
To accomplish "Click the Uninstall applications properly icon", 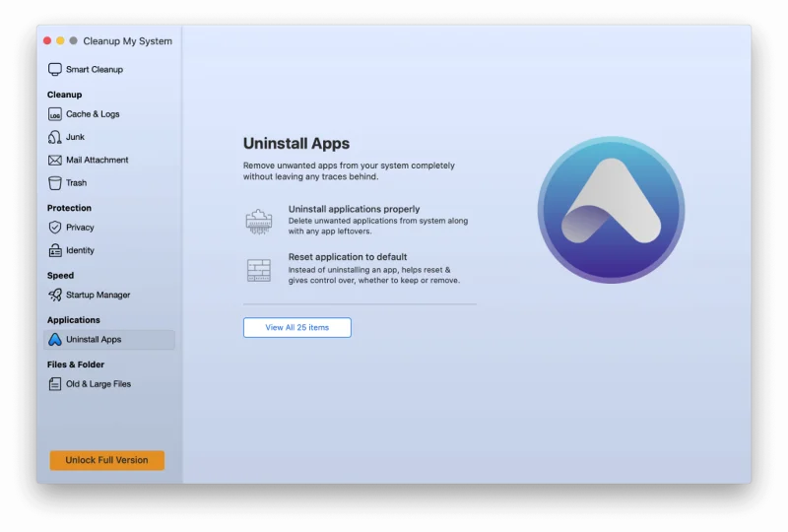I will [x=258, y=221].
